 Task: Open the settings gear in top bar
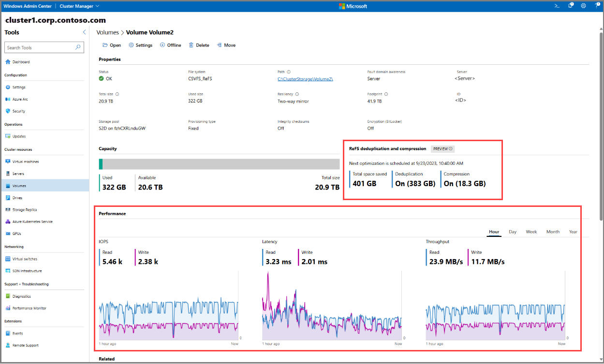click(x=583, y=6)
